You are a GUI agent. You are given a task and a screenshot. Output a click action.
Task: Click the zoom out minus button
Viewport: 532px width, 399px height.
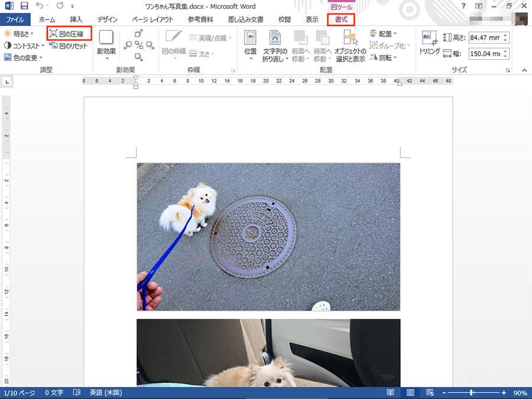coord(444,393)
